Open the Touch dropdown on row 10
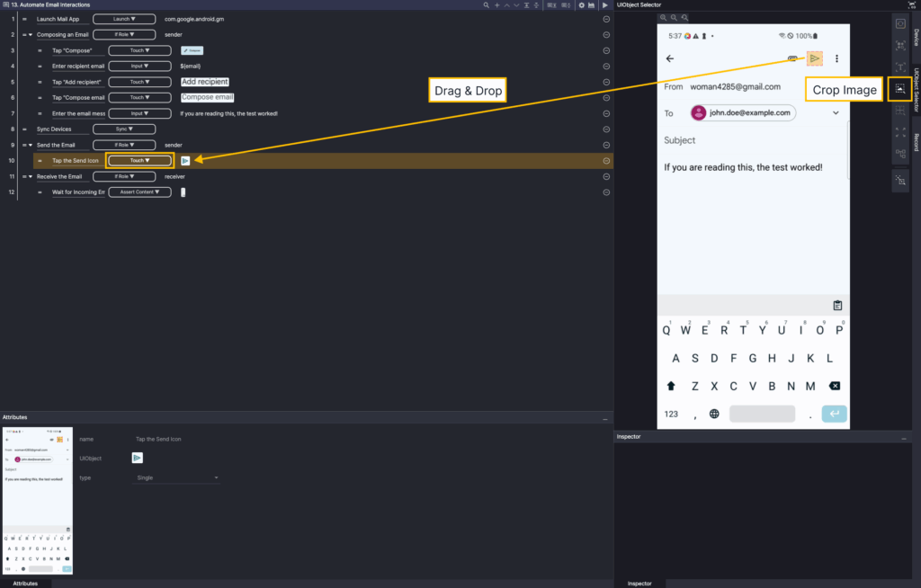This screenshot has width=921, height=588. (139, 161)
